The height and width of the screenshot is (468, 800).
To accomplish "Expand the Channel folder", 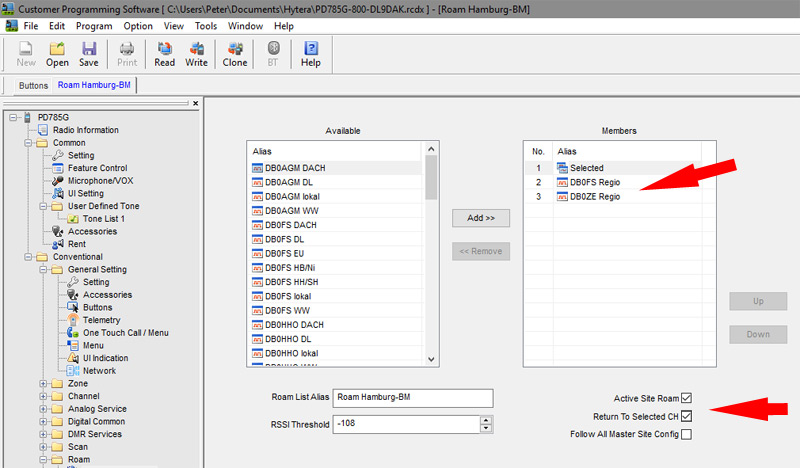I will click(x=43, y=397).
